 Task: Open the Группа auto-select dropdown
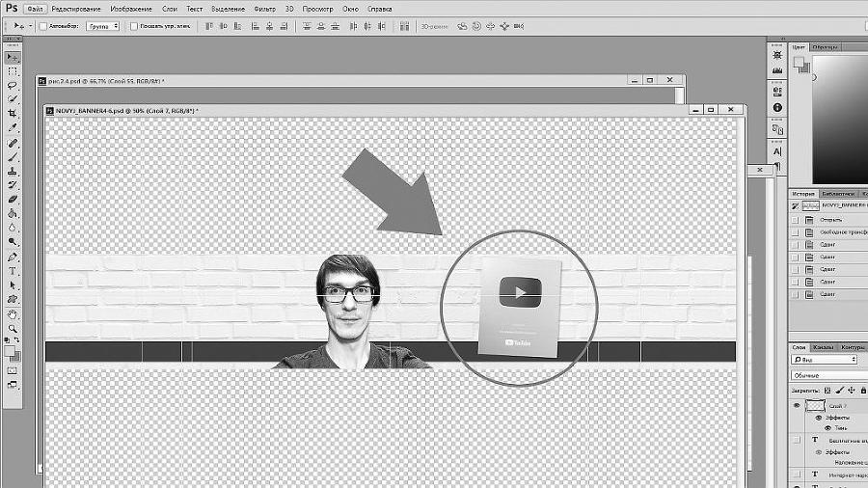click(x=103, y=26)
